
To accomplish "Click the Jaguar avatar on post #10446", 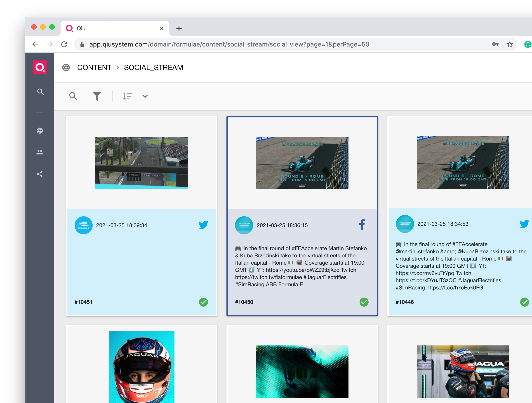I will [x=405, y=224].
